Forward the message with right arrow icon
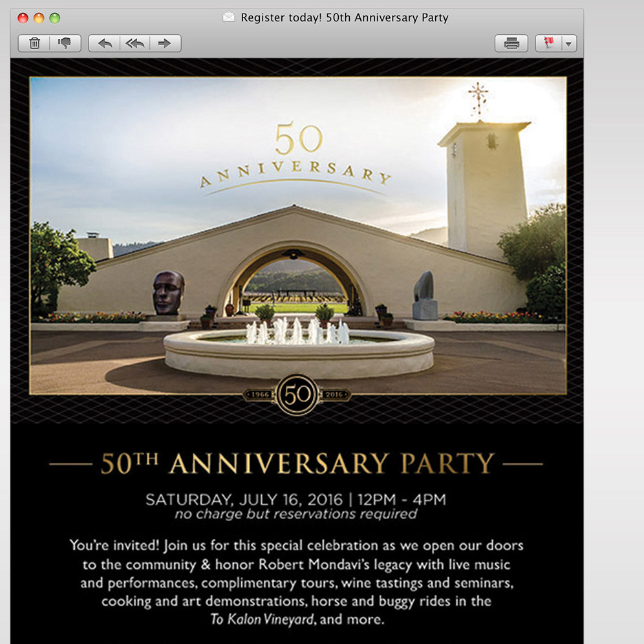The width and height of the screenshot is (644, 644). (x=165, y=43)
